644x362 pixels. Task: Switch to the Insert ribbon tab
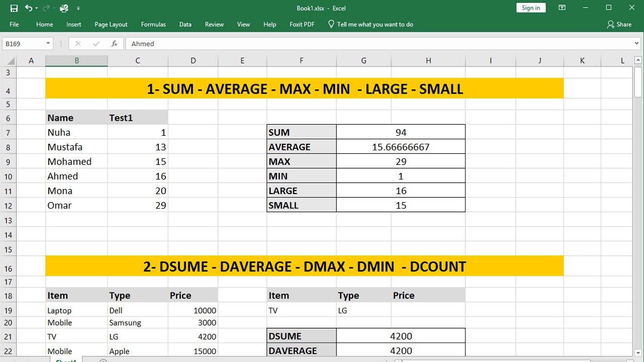pyautogui.click(x=73, y=24)
